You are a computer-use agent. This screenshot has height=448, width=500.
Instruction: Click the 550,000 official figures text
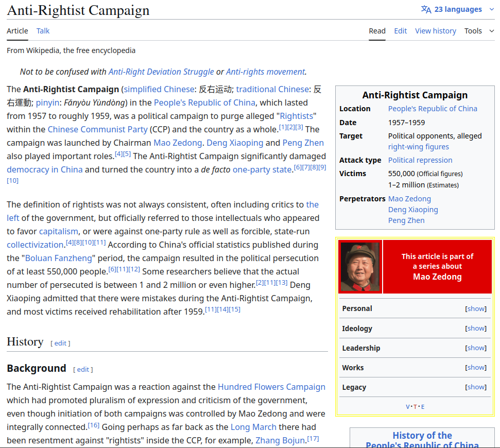425,174
